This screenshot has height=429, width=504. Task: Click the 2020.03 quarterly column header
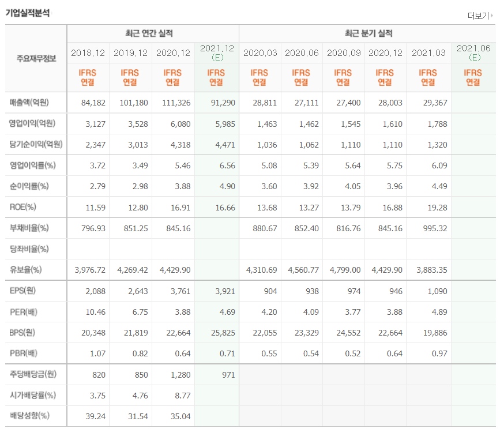260,53
